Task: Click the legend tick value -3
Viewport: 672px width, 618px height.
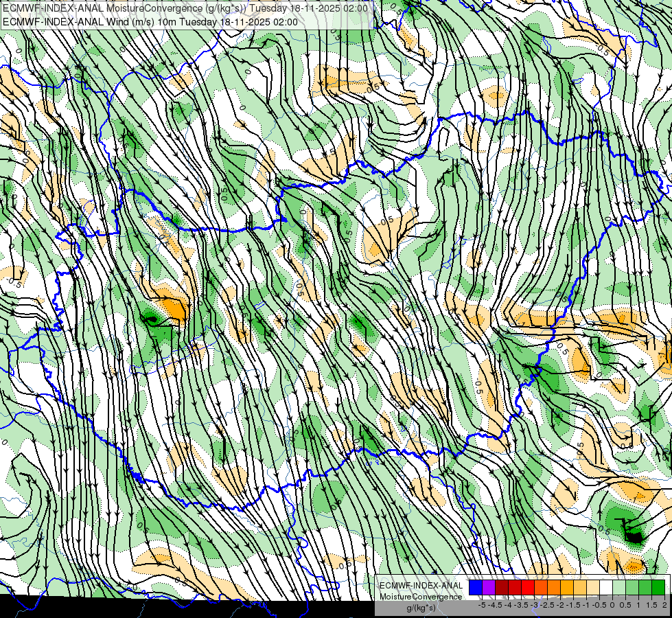Action: (x=535, y=605)
